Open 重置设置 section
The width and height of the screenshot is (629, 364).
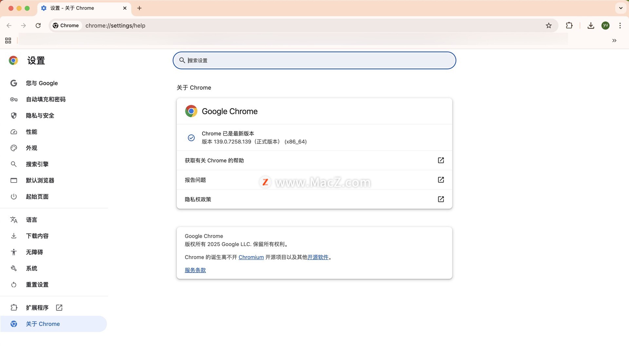coord(54,285)
